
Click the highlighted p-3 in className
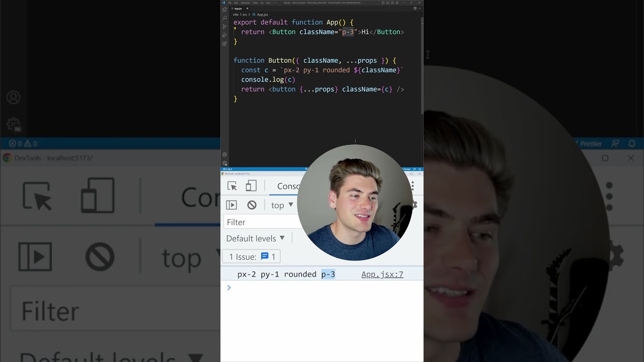point(348,32)
